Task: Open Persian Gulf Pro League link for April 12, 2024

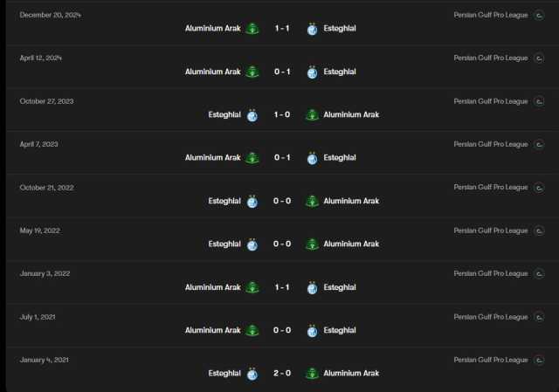Action: [x=491, y=58]
